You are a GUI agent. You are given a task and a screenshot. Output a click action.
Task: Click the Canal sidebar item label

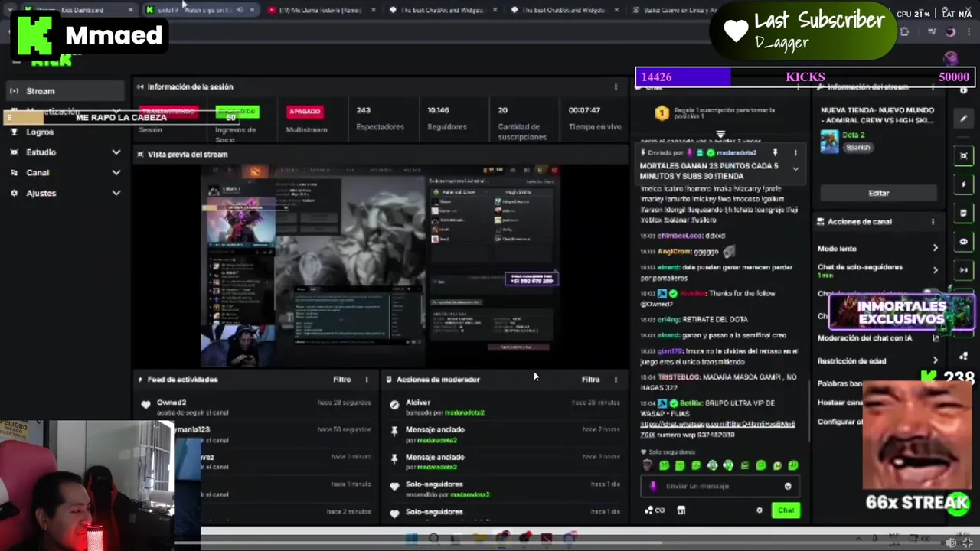point(38,173)
